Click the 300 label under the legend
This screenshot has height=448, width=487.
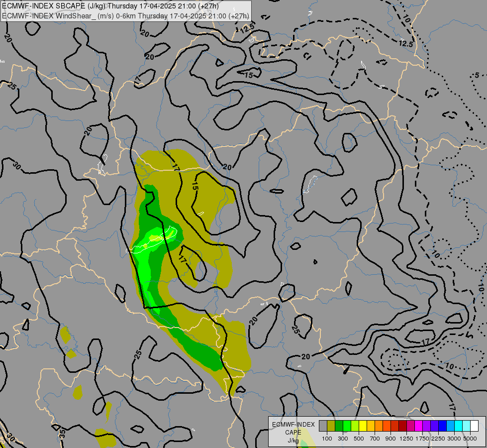pos(343,439)
